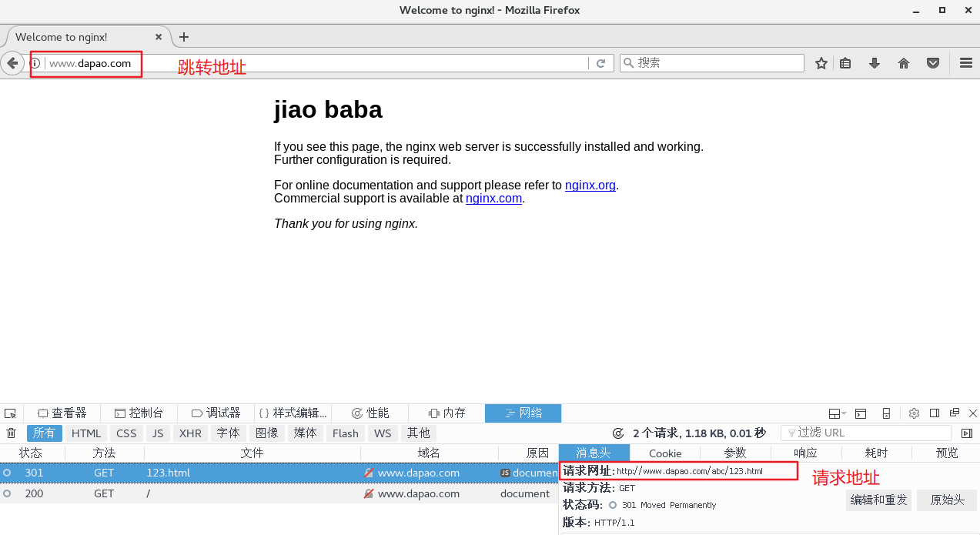Screen dimensions: 980x535
Task: Toggle the 所有 filter button
Action: (45, 433)
